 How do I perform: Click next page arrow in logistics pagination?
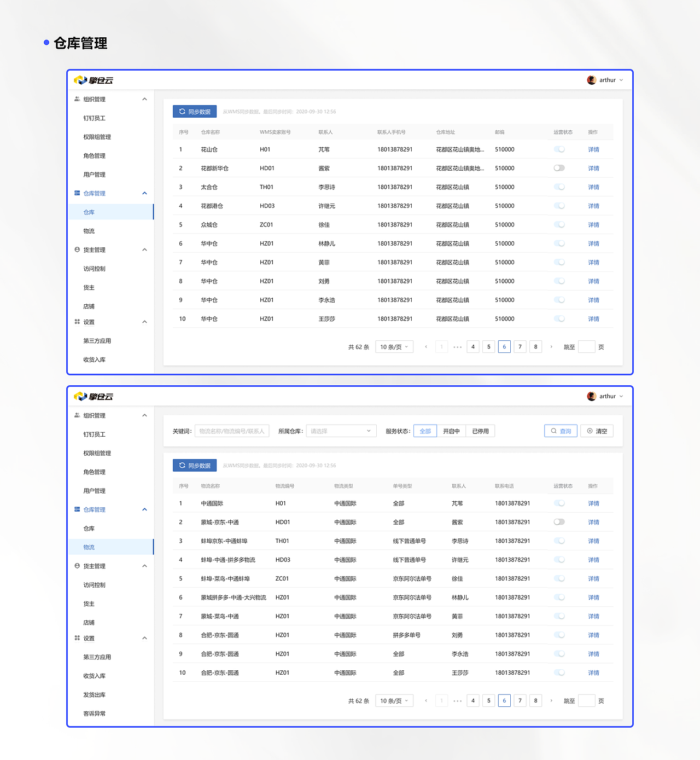point(551,701)
